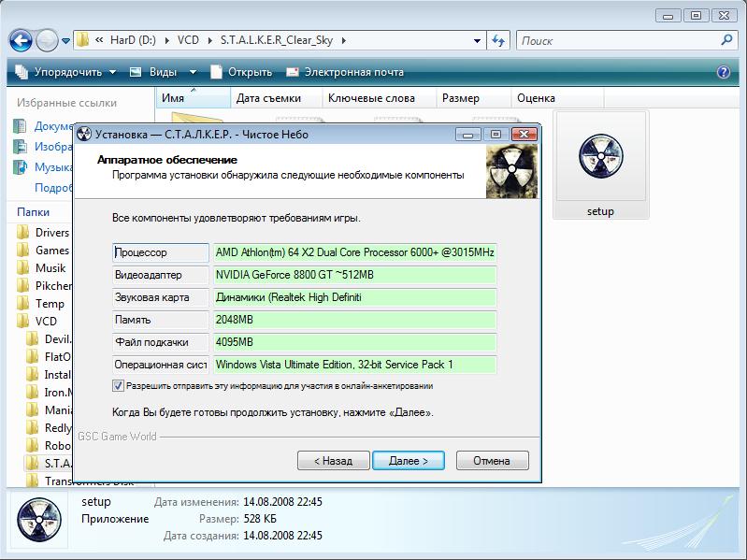Click the Redly subfolder icon
747x560 pixels.
[x=33, y=427]
